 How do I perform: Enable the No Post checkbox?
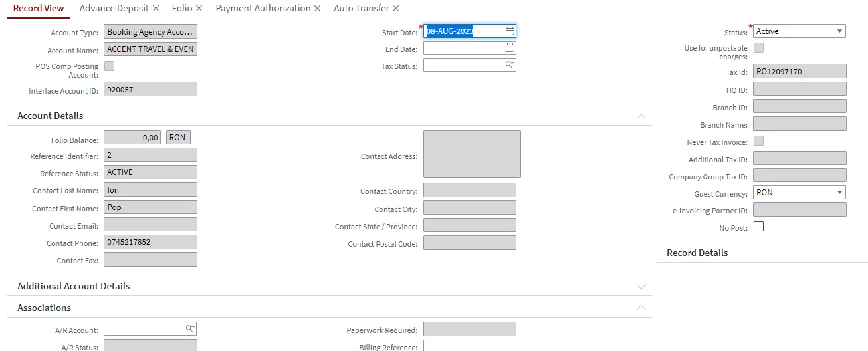[758, 227]
